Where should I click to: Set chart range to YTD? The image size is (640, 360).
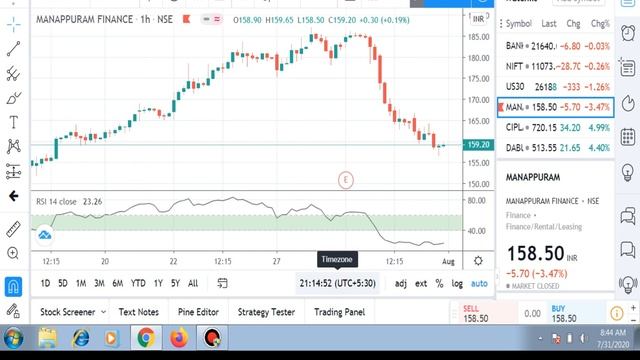[x=138, y=283]
